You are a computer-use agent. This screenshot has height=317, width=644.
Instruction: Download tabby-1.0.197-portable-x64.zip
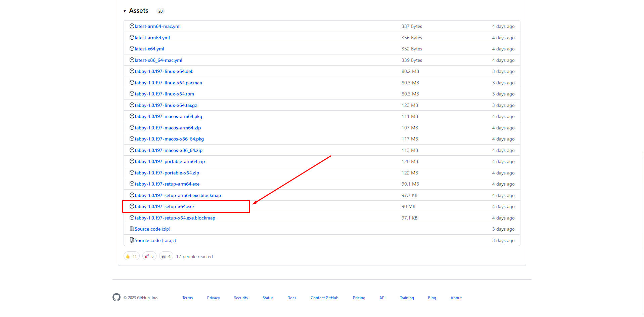pyautogui.click(x=167, y=173)
